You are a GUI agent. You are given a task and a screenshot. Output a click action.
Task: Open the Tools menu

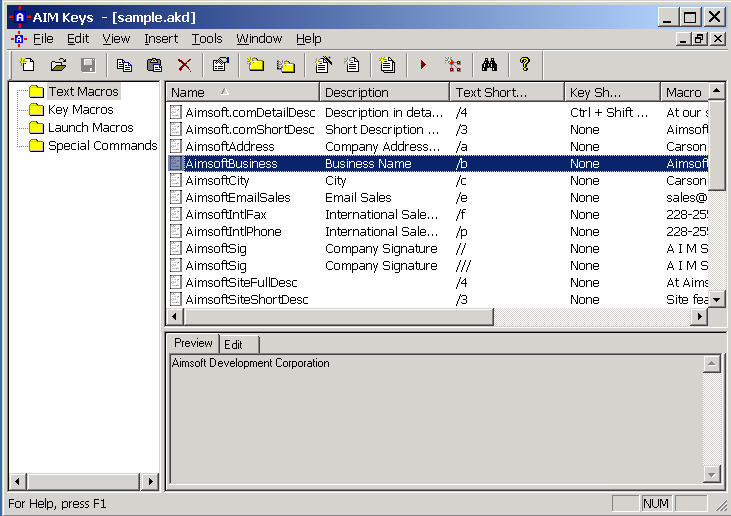pyautogui.click(x=207, y=39)
